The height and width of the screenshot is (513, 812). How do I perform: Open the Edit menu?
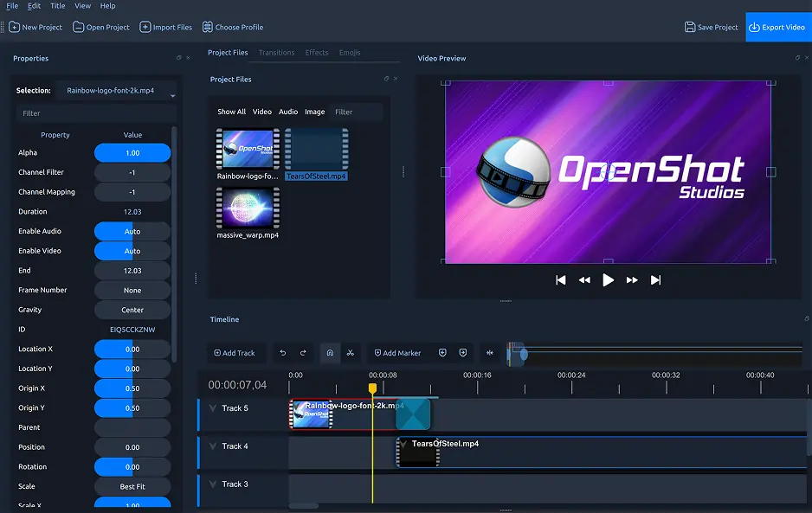pyautogui.click(x=34, y=6)
